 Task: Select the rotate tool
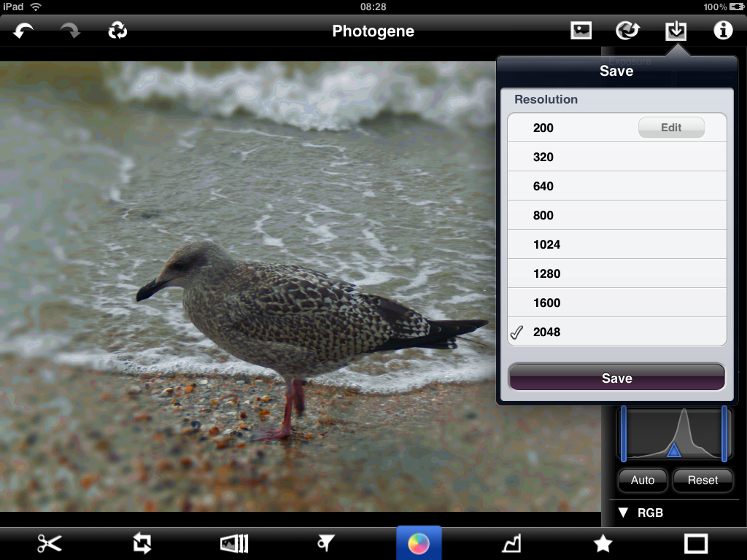click(x=142, y=543)
